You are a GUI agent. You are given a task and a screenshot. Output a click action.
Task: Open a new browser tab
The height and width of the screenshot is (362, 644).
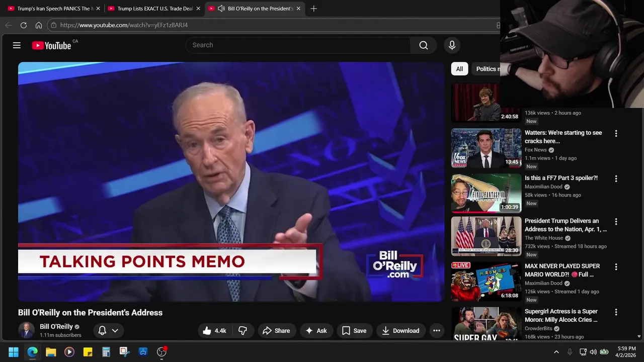coord(313,9)
